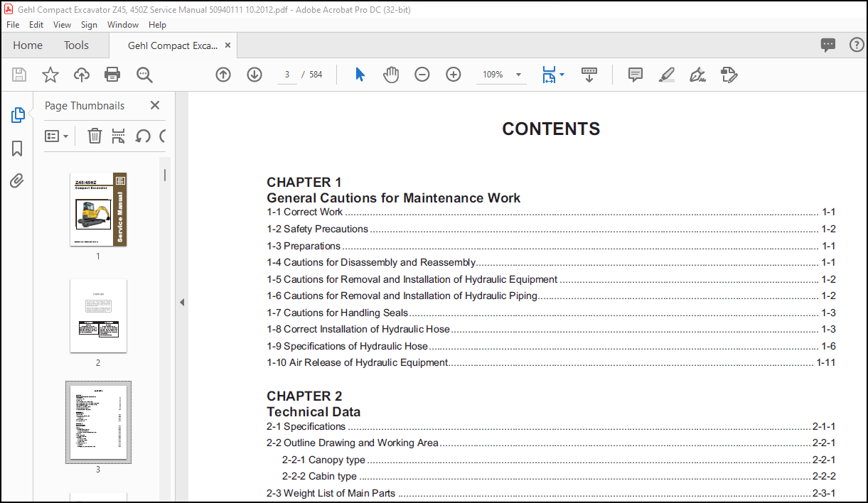Open the Sign document pen tool
868x503 pixels.
click(x=697, y=75)
